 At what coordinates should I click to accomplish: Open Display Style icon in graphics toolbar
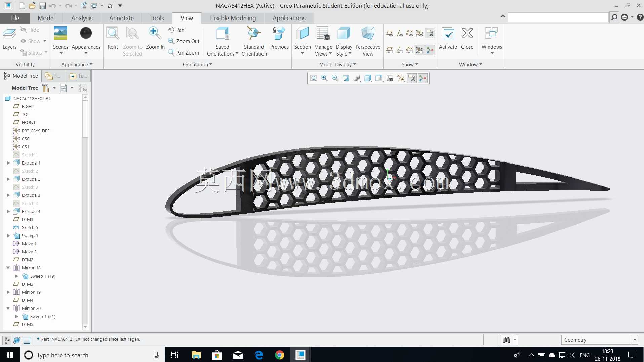[x=368, y=78]
